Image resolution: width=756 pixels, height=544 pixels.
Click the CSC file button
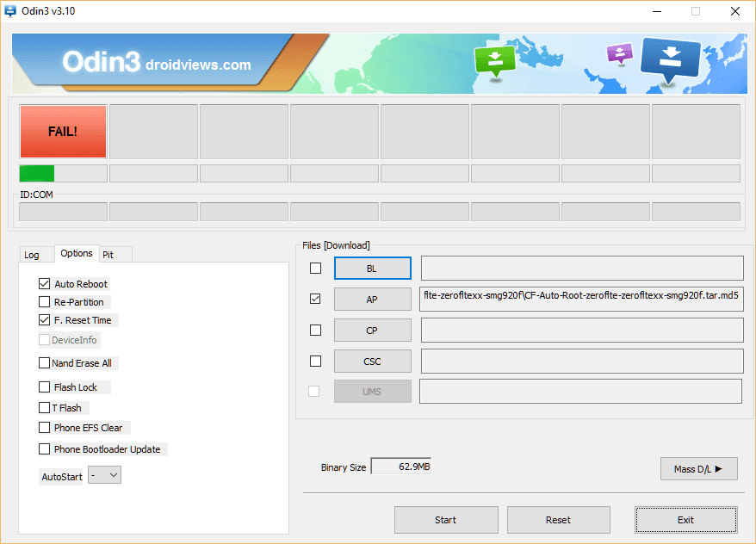coord(372,362)
